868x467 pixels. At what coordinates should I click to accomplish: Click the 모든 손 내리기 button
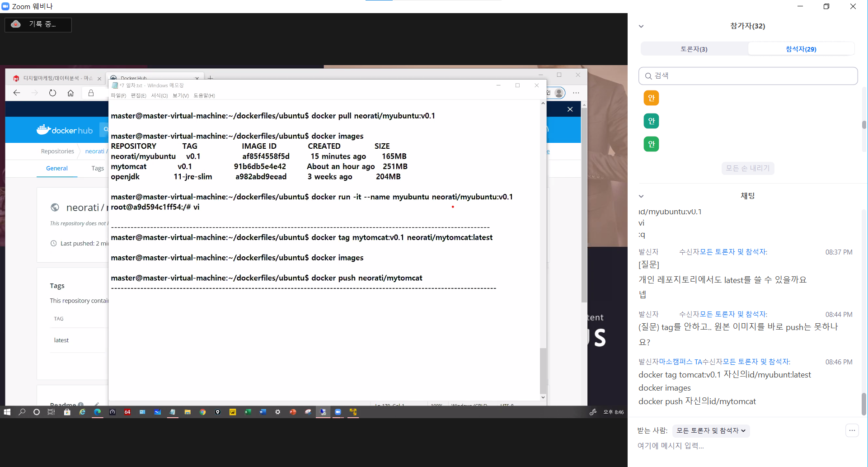pos(748,168)
